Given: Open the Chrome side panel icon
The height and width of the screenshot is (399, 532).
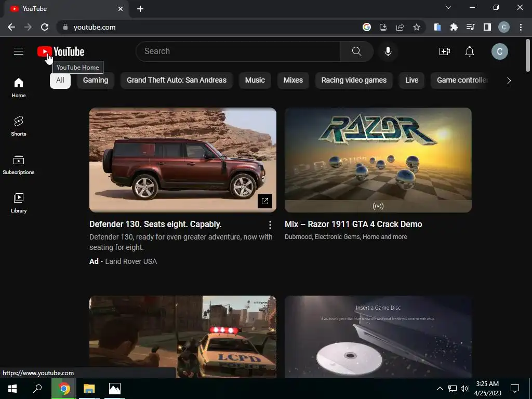Looking at the screenshot, I should (487, 27).
